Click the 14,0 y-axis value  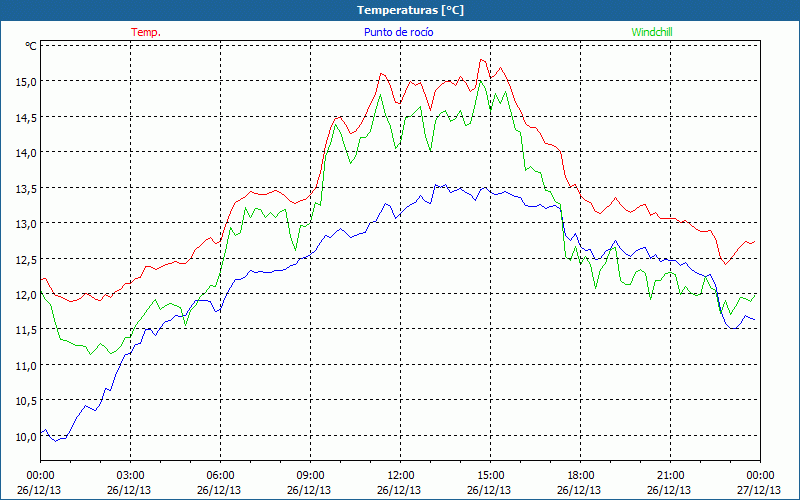(27, 153)
